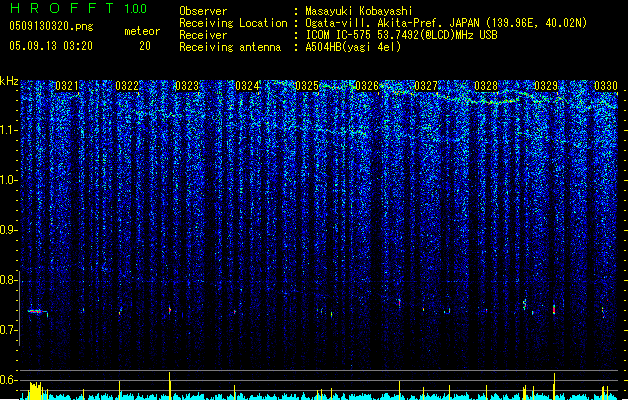
Task: Click the 0326 time marker
Action: click(x=367, y=86)
